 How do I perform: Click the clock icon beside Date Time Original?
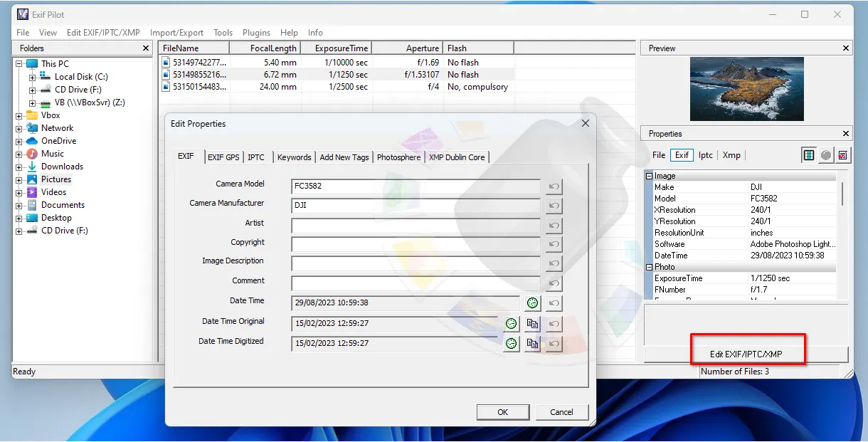(512, 324)
